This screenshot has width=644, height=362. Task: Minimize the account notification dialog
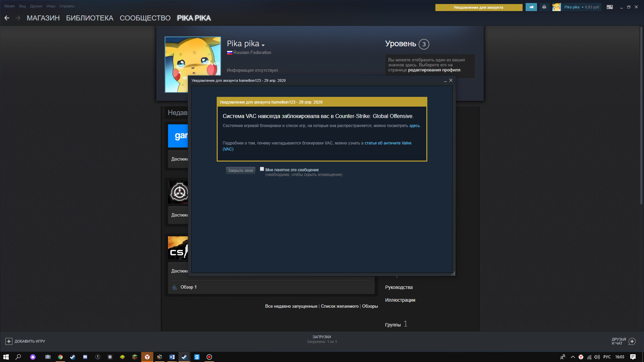click(x=445, y=80)
